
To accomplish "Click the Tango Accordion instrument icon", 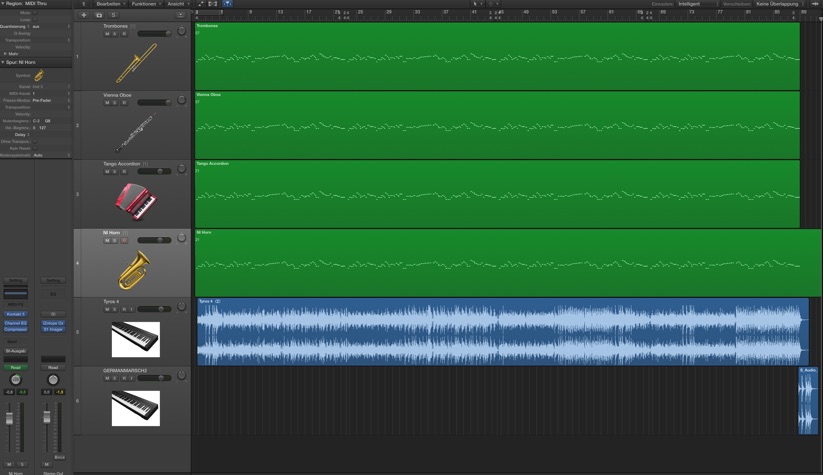I will pyautogui.click(x=136, y=202).
